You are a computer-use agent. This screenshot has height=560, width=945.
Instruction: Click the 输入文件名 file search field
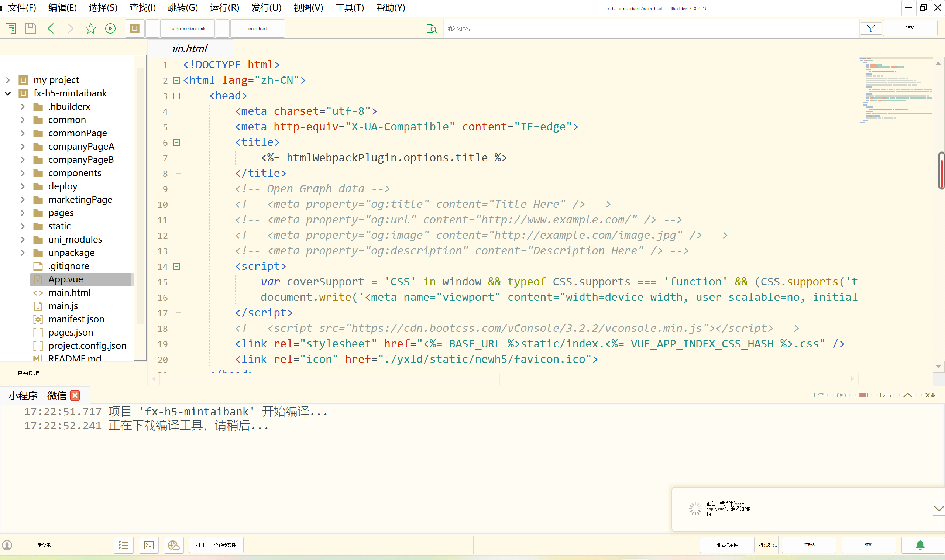point(651,28)
